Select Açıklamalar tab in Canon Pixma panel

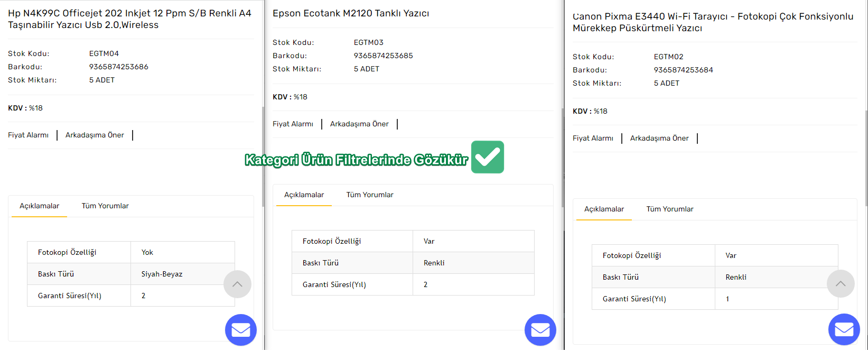[604, 209]
